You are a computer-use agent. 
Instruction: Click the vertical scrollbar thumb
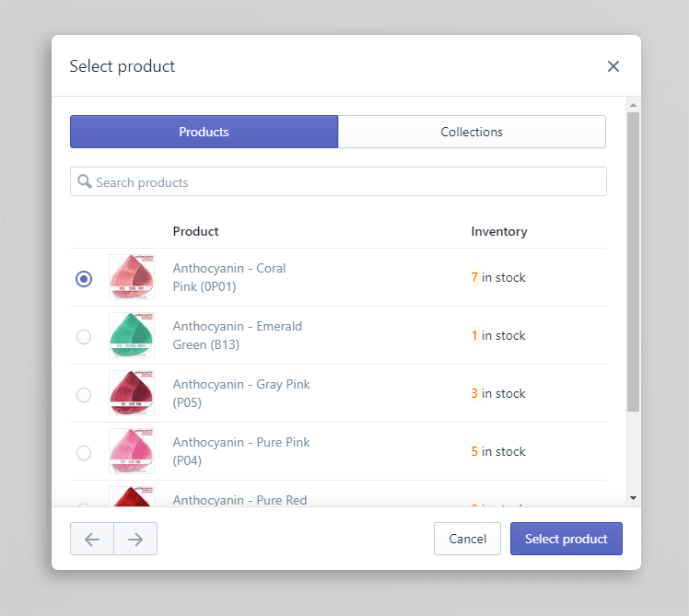click(x=633, y=262)
